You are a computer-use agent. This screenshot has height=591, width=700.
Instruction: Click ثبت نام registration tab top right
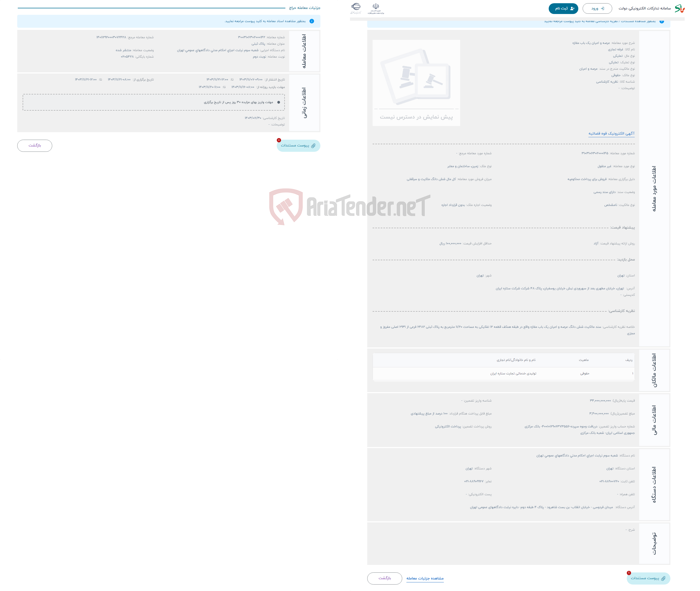pos(560,8)
